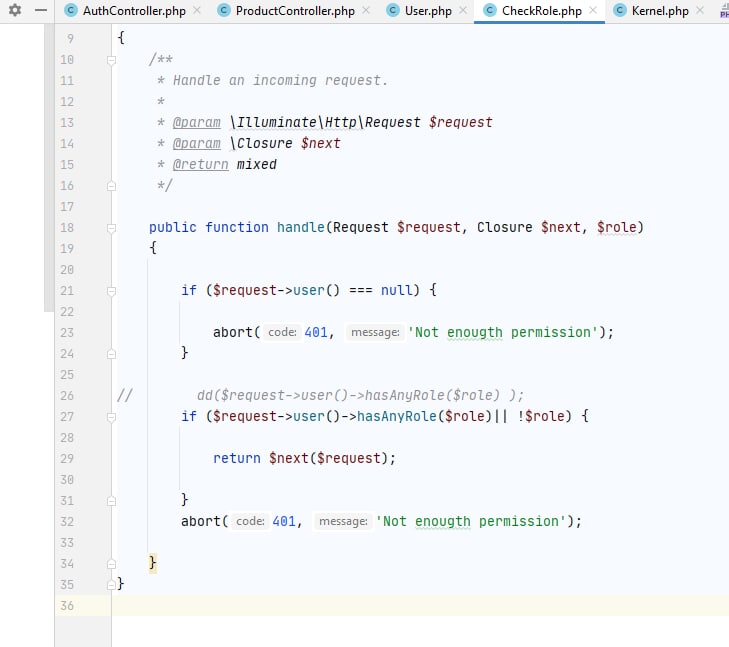
Task: Close the AuthController.php tab
Action: tap(197, 10)
